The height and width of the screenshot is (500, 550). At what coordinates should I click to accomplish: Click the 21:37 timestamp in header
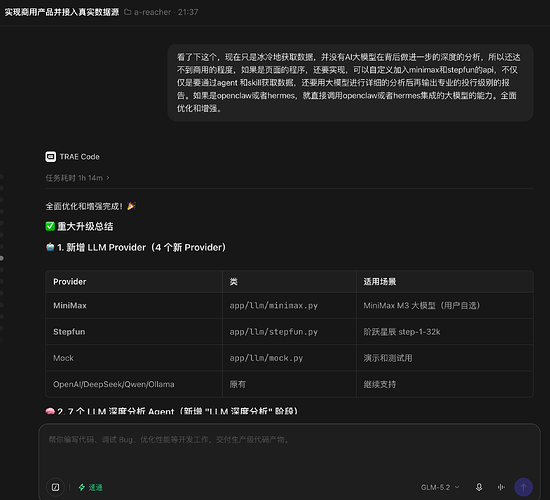coord(188,12)
